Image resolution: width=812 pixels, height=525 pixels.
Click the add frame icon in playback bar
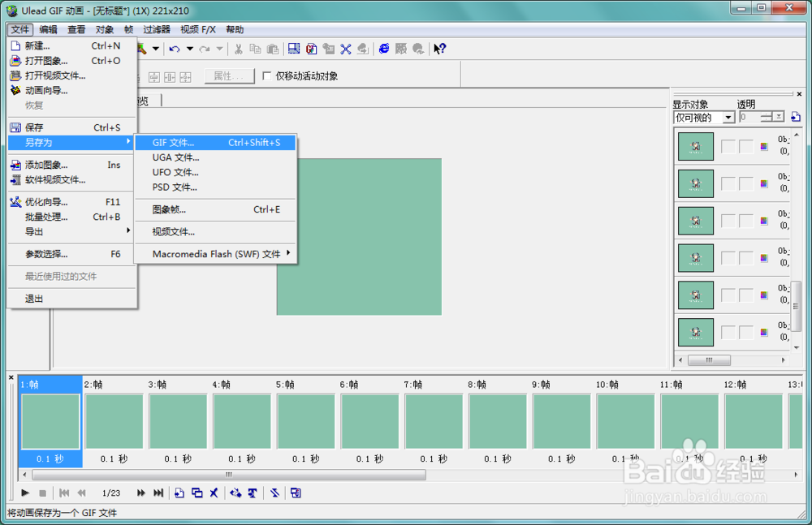[x=179, y=493]
